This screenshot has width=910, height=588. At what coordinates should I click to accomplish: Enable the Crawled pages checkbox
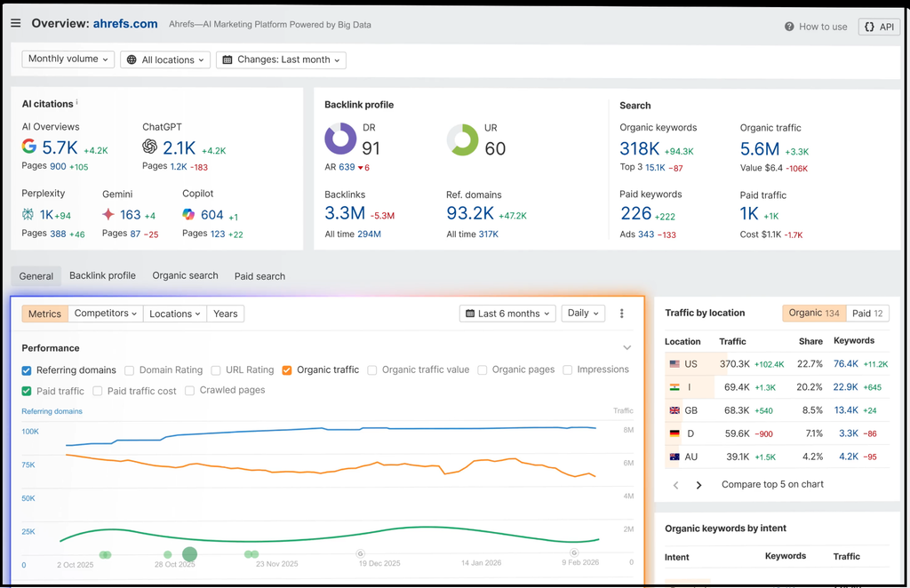click(x=190, y=391)
